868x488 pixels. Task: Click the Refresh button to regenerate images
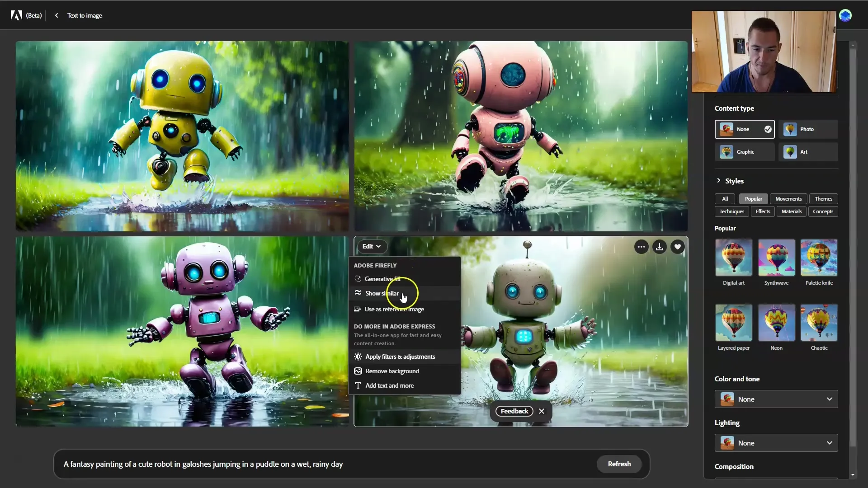coord(619,464)
